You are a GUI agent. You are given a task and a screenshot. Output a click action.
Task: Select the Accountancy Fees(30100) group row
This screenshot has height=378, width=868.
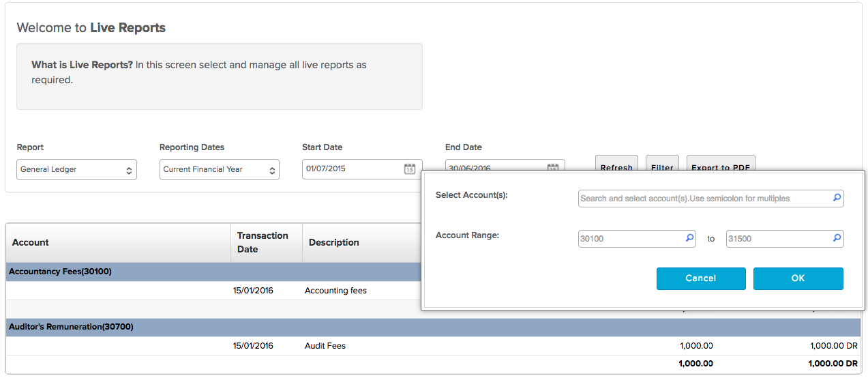click(213, 272)
